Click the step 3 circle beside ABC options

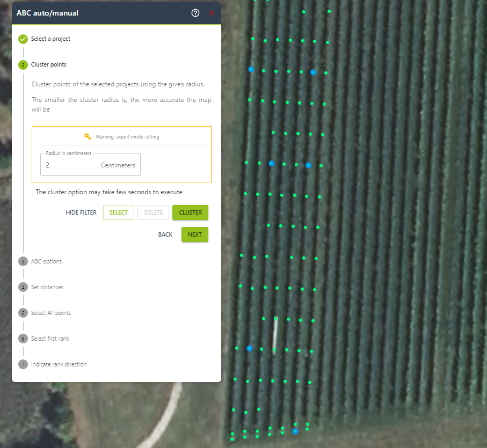click(x=23, y=261)
